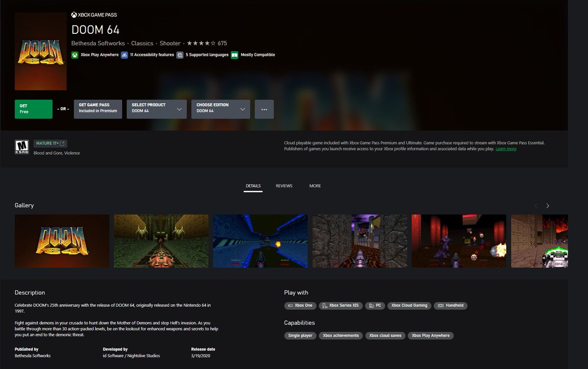The width and height of the screenshot is (588, 369).
Task: Click the Mostly Compatible green icon
Action: pos(235,55)
